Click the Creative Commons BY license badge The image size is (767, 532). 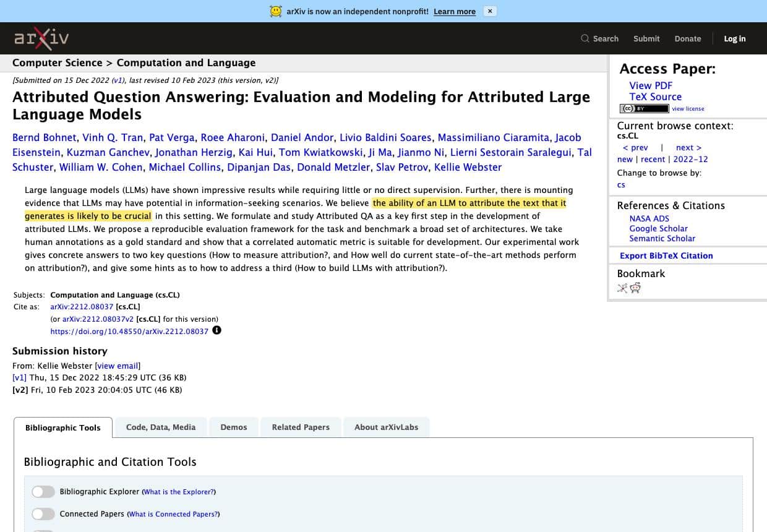pyautogui.click(x=644, y=108)
